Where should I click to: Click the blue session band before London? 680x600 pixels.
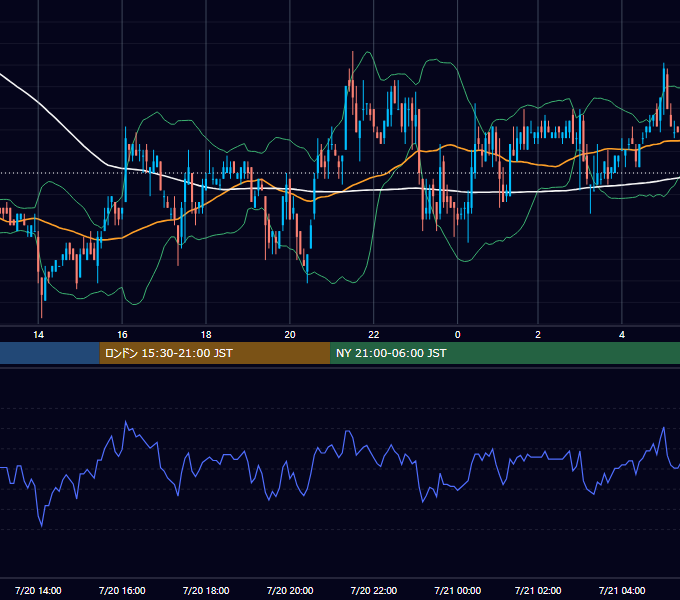50,353
